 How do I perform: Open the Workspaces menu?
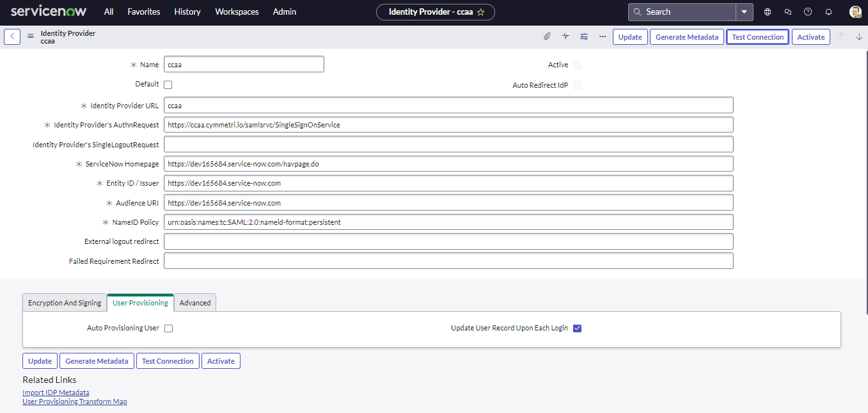pos(237,12)
